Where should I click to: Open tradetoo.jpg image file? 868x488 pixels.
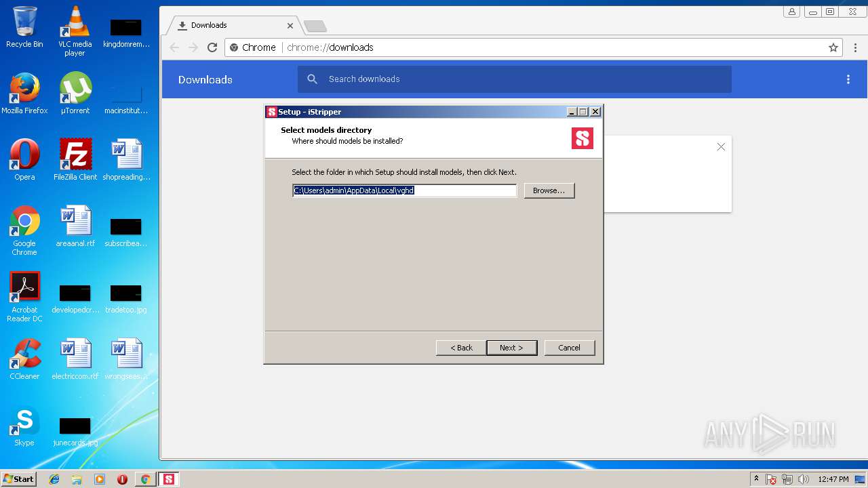click(x=126, y=298)
